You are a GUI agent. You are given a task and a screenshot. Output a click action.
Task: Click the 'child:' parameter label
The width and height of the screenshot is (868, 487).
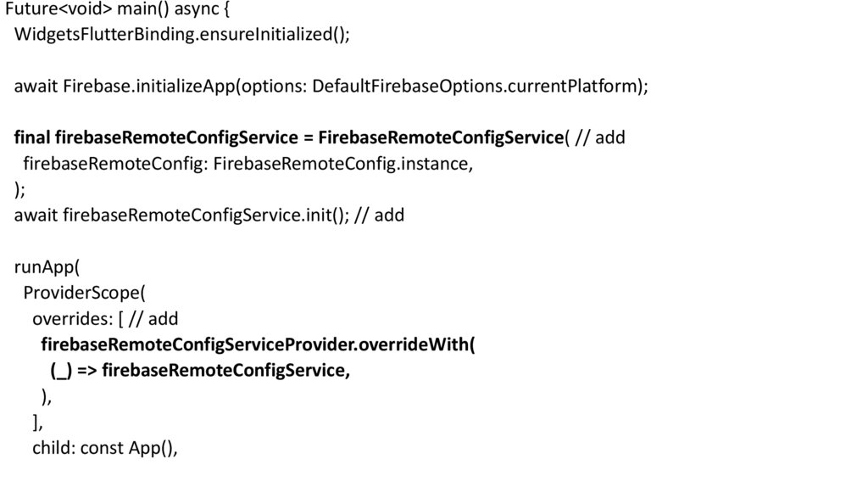(53, 448)
